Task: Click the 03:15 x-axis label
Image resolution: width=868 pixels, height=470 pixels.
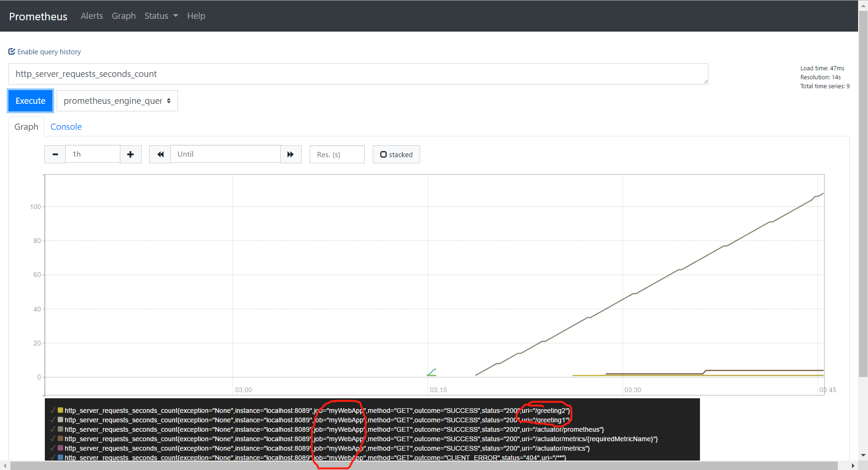Action: pos(438,390)
